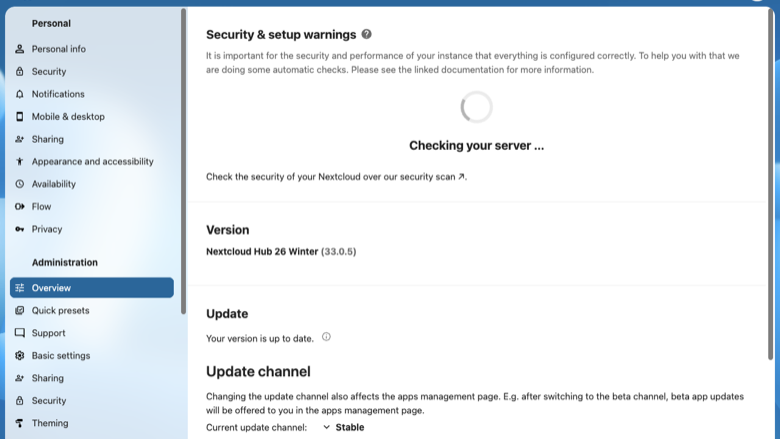The height and width of the screenshot is (439, 780).
Task: Open Sharing under Administration
Action: tap(92, 378)
